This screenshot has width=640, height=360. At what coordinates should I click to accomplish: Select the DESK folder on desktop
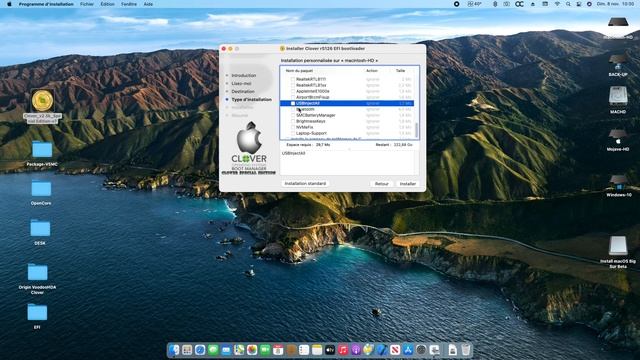click(x=40, y=229)
